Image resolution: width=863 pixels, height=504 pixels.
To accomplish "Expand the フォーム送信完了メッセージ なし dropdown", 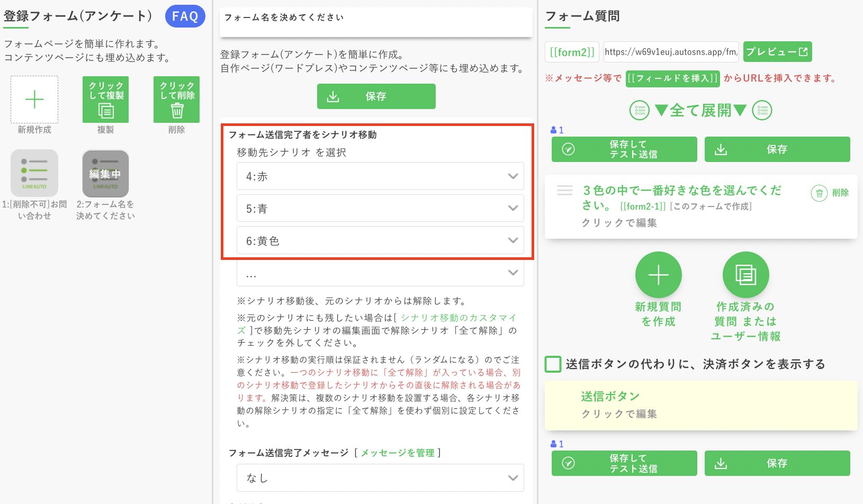I will (380, 478).
